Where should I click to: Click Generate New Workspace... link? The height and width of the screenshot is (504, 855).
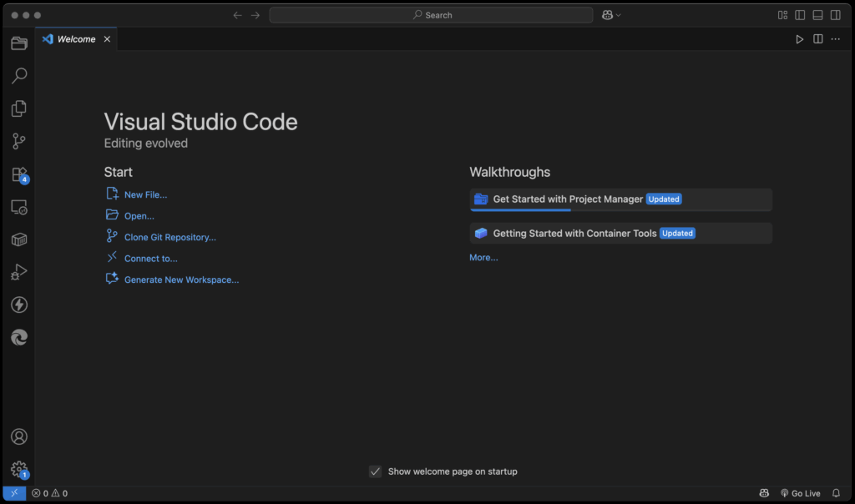point(181,280)
